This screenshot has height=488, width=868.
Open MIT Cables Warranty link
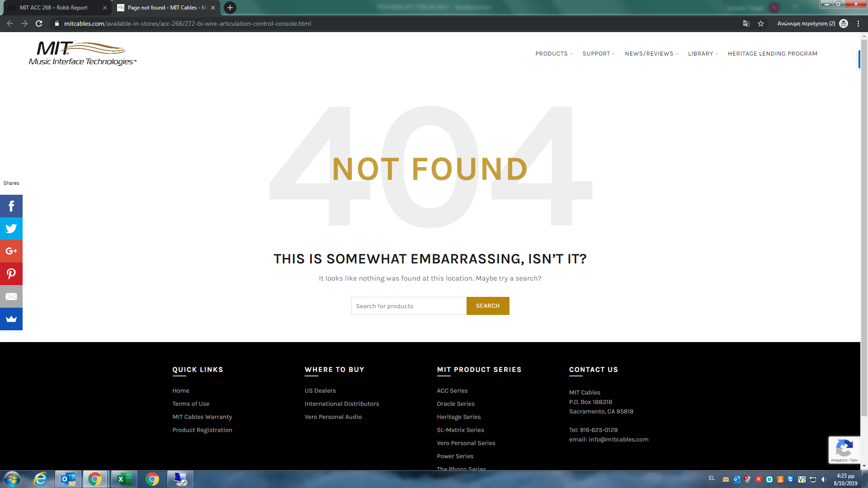[202, 417]
